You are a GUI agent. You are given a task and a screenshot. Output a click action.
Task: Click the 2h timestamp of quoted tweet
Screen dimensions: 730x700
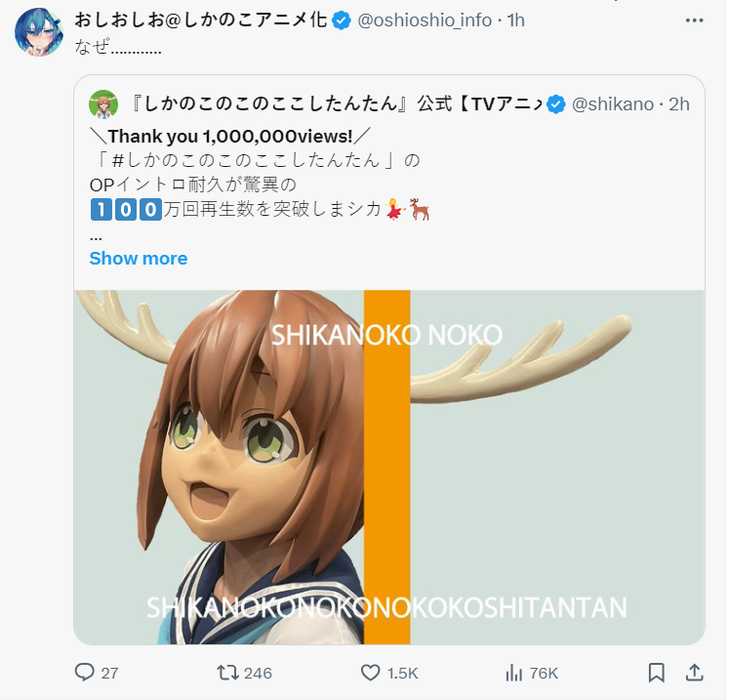click(x=679, y=104)
